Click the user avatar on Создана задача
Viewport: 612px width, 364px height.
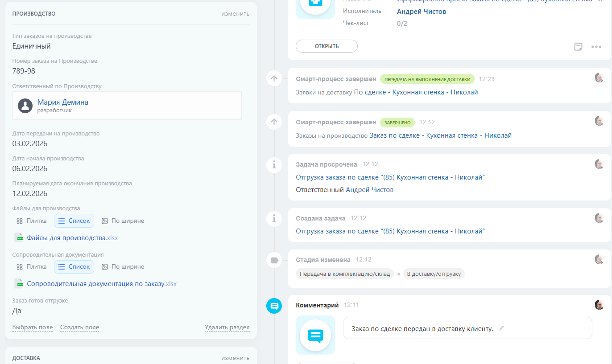(x=600, y=218)
